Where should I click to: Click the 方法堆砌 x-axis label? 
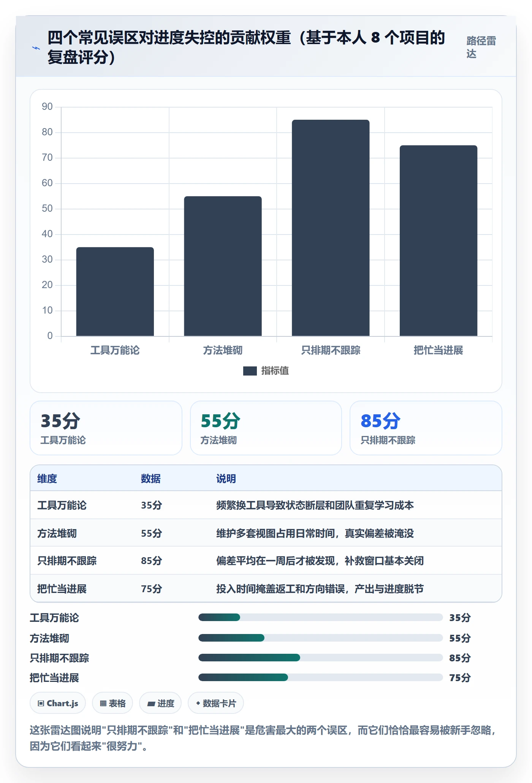(x=223, y=350)
